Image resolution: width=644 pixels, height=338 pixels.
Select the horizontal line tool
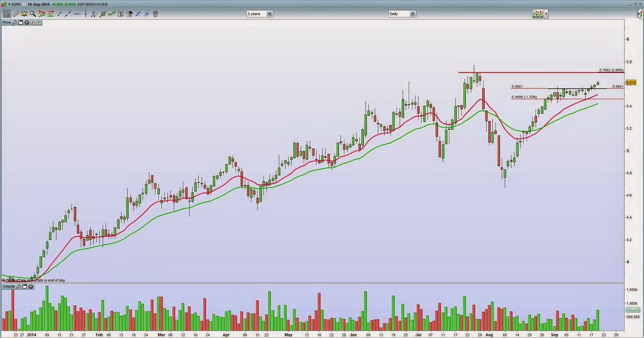77,14
